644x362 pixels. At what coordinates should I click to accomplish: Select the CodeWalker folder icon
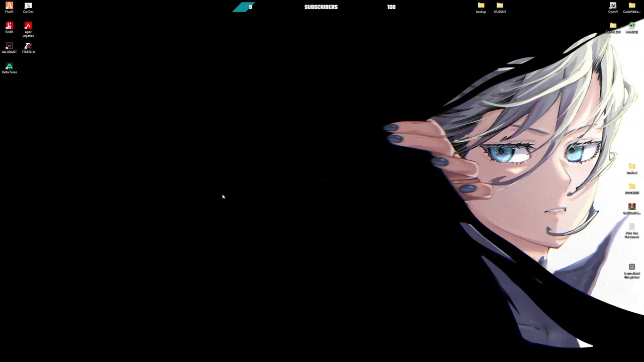(x=632, y=8)
